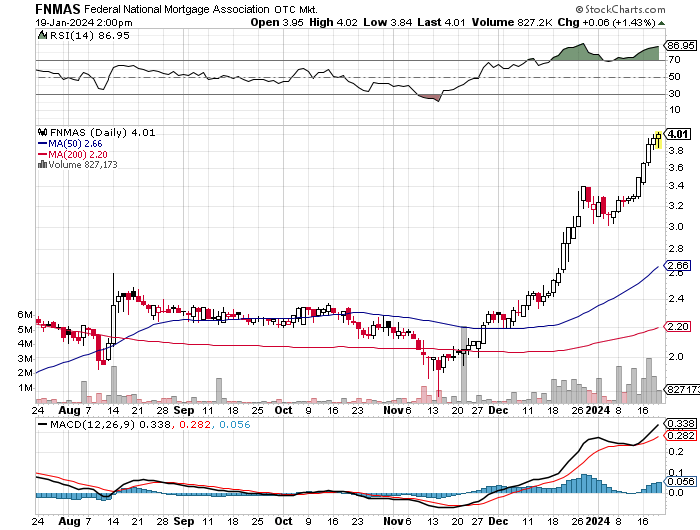Click the Volume 827.2K header value
The width and height of the screenshot is (700, 530).
point(512,22)
